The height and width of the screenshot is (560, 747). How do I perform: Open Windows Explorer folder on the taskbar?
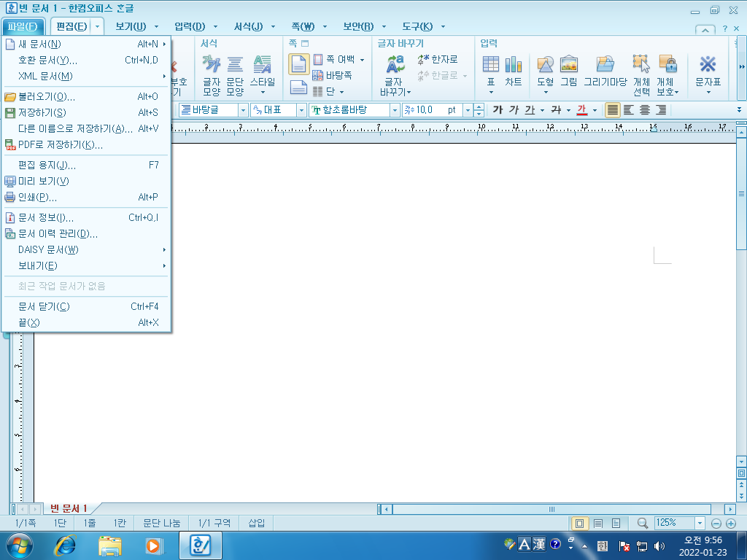(109, 545)
